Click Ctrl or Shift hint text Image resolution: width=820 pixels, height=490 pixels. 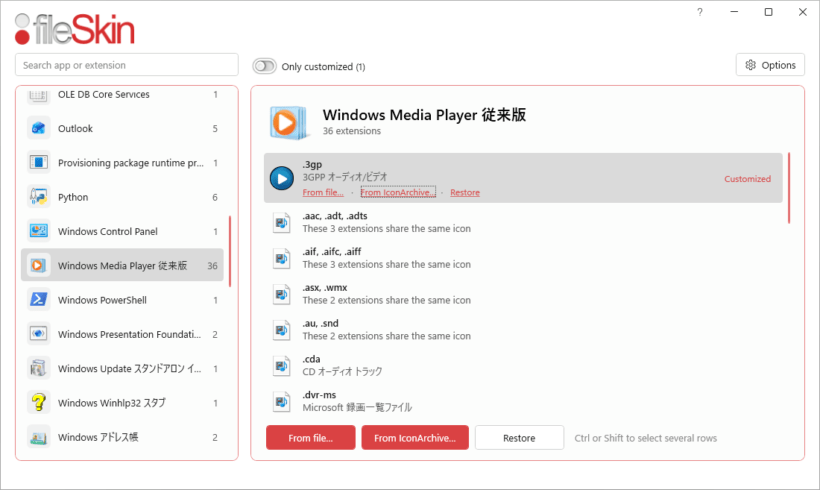(x=645, y=438)
